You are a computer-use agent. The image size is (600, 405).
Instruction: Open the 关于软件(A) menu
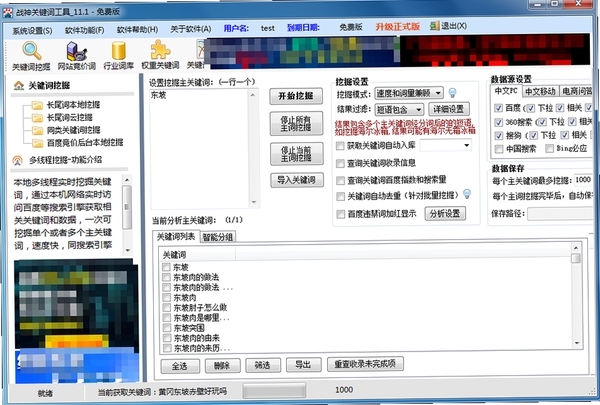(191, 29)
